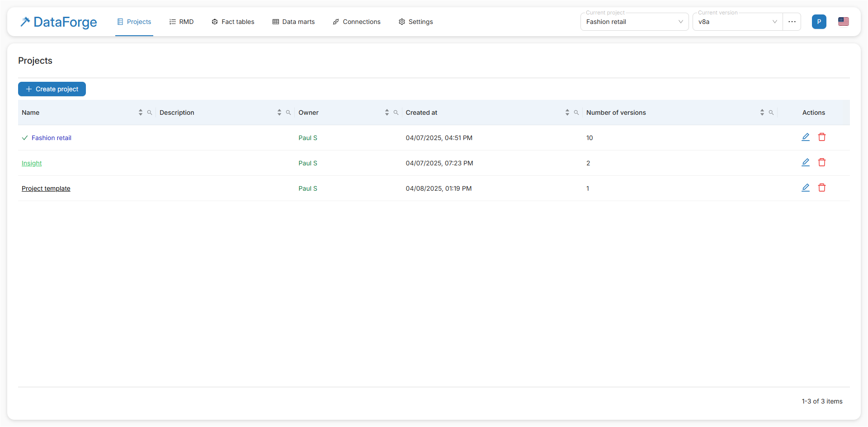This screenshot has width=868, height=427.
Task: Click the Create project button
Action: [52, 89]
